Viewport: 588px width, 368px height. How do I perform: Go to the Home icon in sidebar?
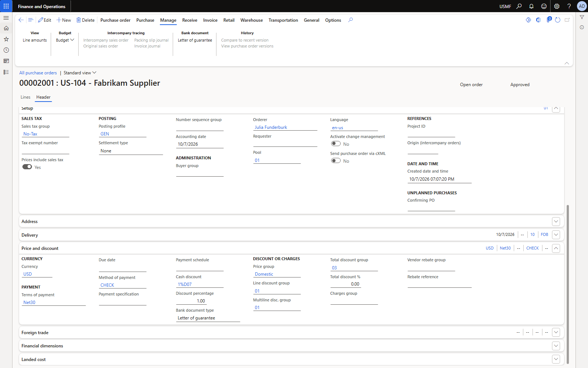6,28
